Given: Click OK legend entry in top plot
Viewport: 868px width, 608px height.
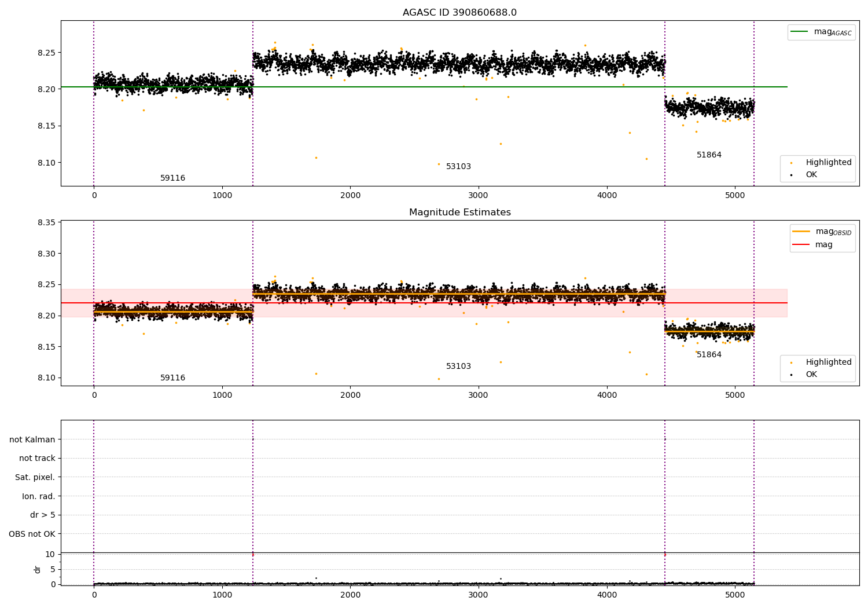Looking at the screenshot, I should click(x=804, y=174).
